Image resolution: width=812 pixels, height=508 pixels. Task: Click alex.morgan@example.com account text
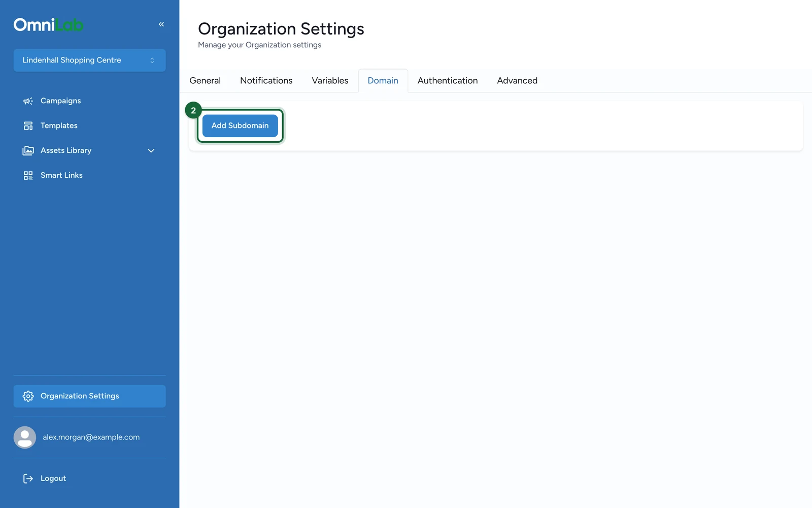pos(91,437)
